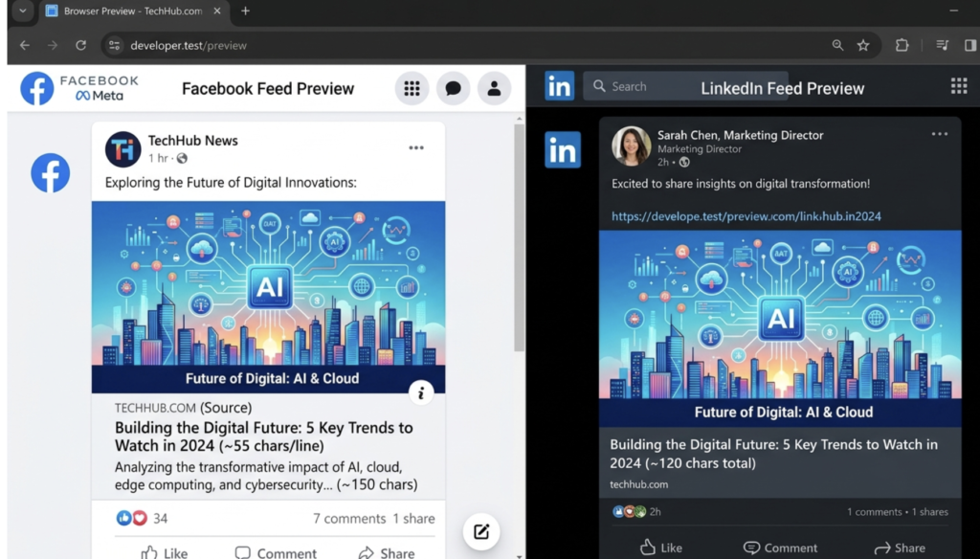
Task: Comment on the TechHub News post
Action: click(276, 552)
